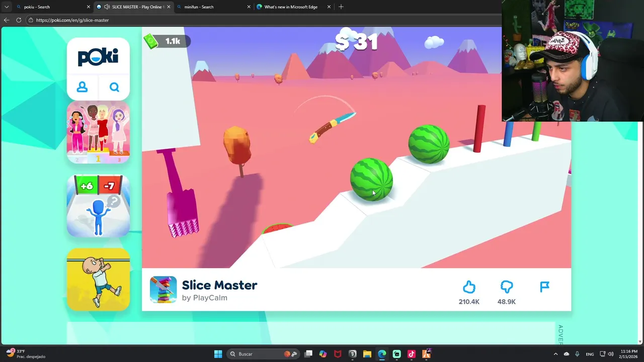Viewport: 644px width, 362px height.
Task: Click the 210.4K likes count
Action: click(469, 302)
